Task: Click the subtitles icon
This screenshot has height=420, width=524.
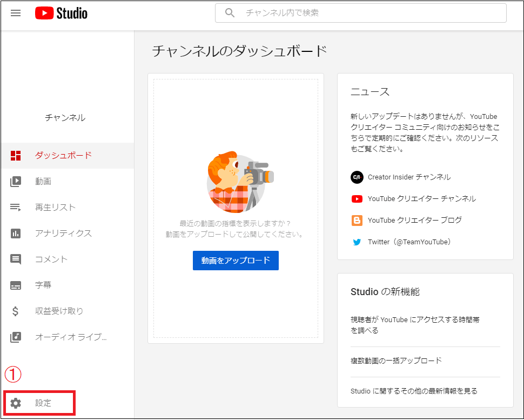Action: click(x=16, y=285)
